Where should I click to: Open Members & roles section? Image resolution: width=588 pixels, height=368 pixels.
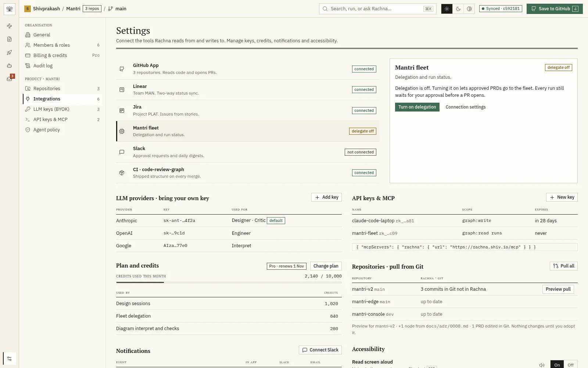pos(62,45)
